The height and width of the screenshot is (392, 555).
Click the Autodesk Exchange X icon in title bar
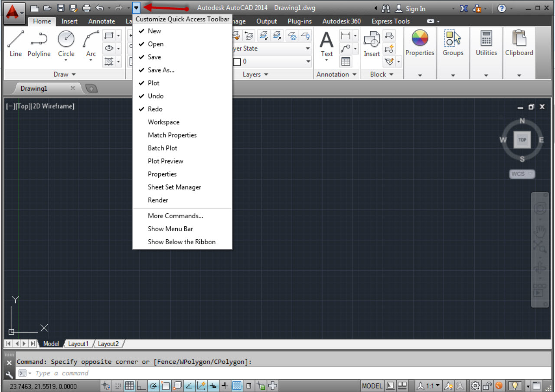pyautogui.click(x=464, y=8)
